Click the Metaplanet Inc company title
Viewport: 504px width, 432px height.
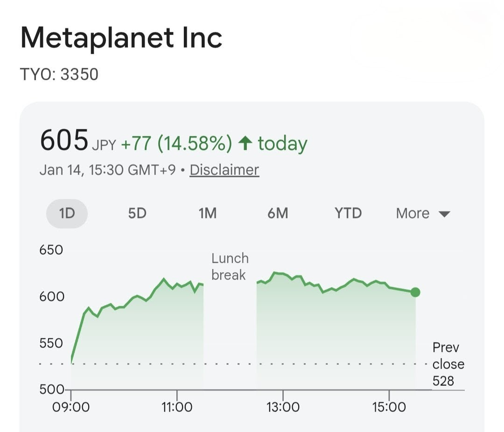(122, 37)
